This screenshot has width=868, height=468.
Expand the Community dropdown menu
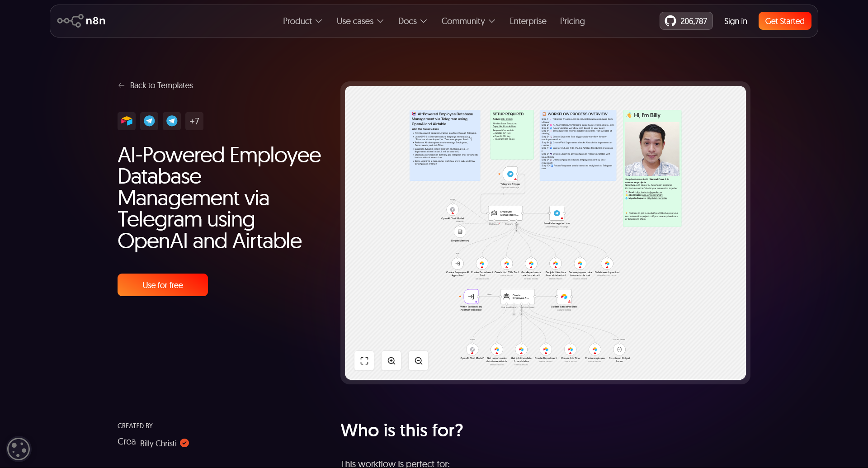[468, 21]
